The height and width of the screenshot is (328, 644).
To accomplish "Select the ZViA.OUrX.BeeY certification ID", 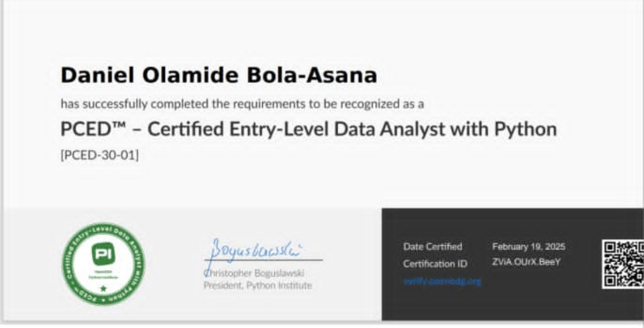I will coord(527,262).
